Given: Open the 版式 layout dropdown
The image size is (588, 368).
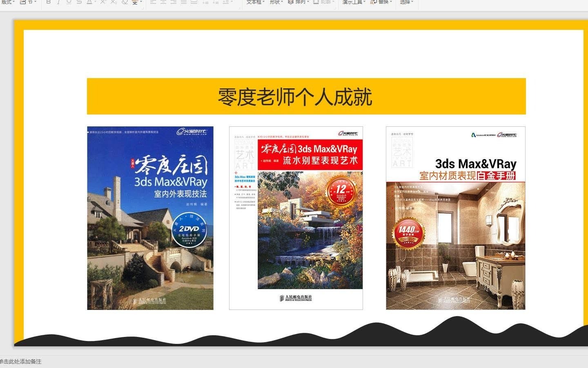Looking at the screenshot, I should pyautogui.click(x=8, y=2).
